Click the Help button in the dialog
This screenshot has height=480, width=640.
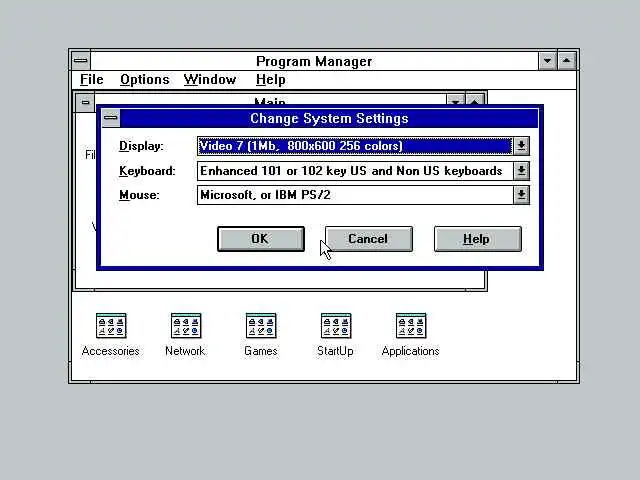click(x=478, y=239)
